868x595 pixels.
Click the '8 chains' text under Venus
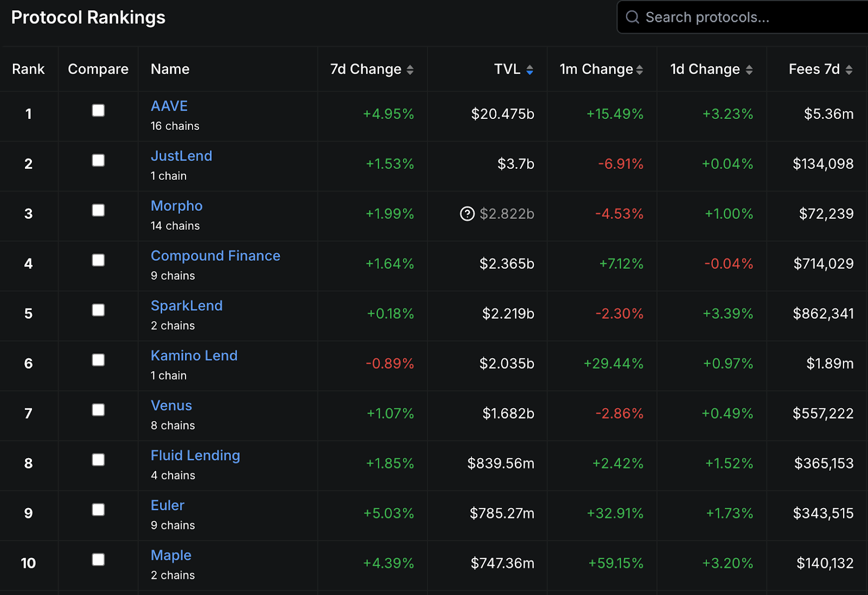[173, 426]
